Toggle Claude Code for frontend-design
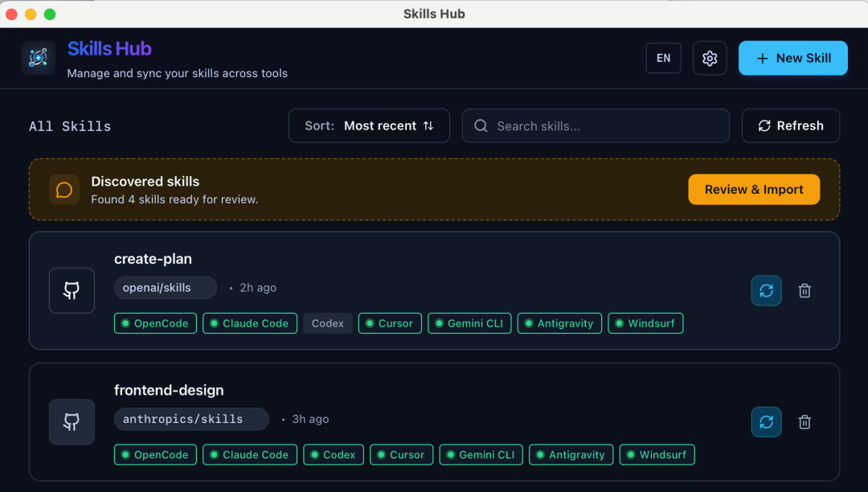This screenshot has width=868, height=492. 250,455
